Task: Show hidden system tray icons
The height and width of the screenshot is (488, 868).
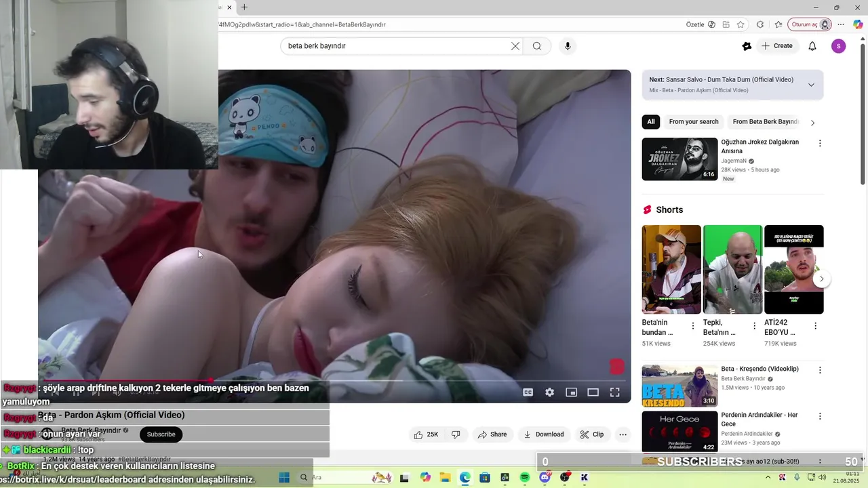Action: tap(770, 478)
